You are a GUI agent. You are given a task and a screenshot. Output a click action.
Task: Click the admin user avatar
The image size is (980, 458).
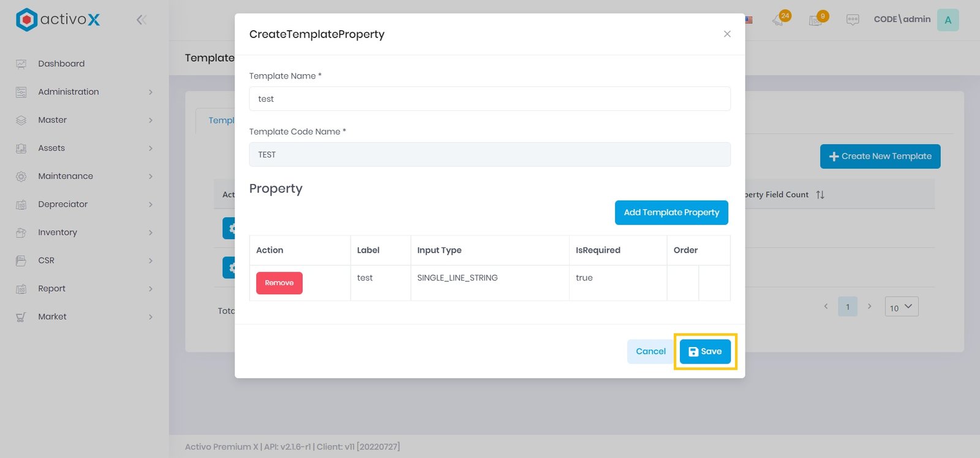click(x=948, y=20)
